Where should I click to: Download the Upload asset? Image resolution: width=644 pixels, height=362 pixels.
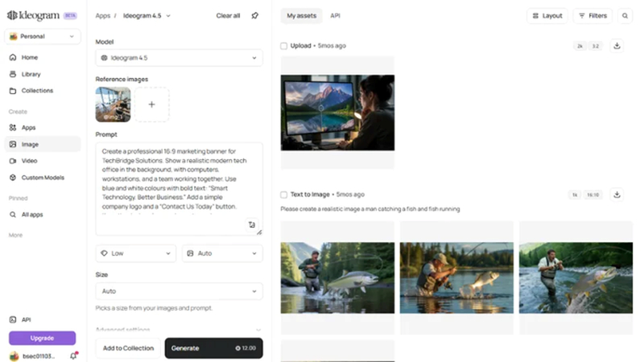[x=617, y=46]
